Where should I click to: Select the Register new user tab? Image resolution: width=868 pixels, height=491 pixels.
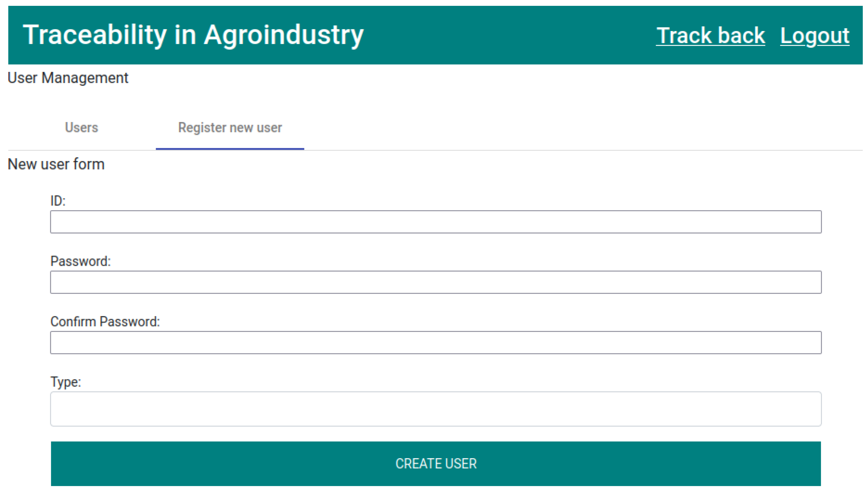(230, 128)
